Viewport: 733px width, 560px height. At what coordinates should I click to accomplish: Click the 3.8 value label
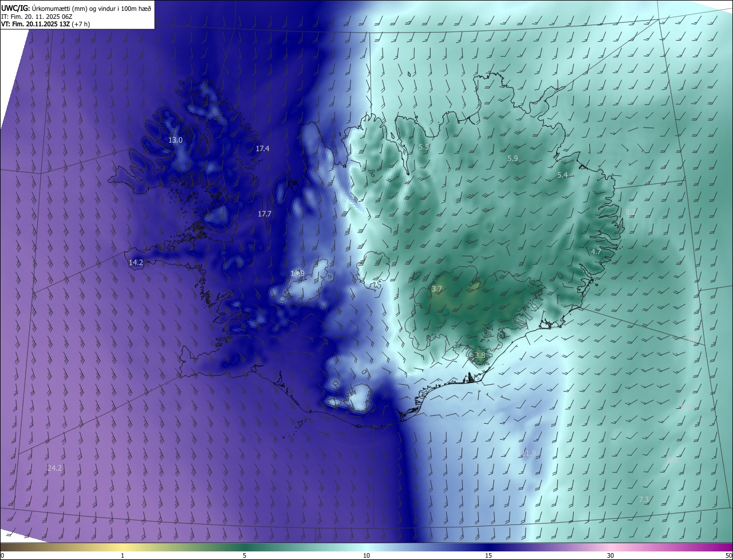click(x=480, y=356)
